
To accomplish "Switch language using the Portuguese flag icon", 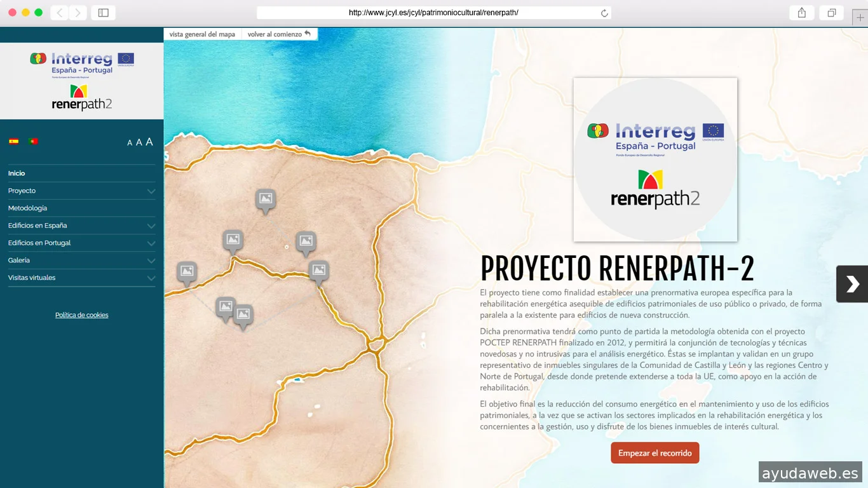I will (33, 142).
